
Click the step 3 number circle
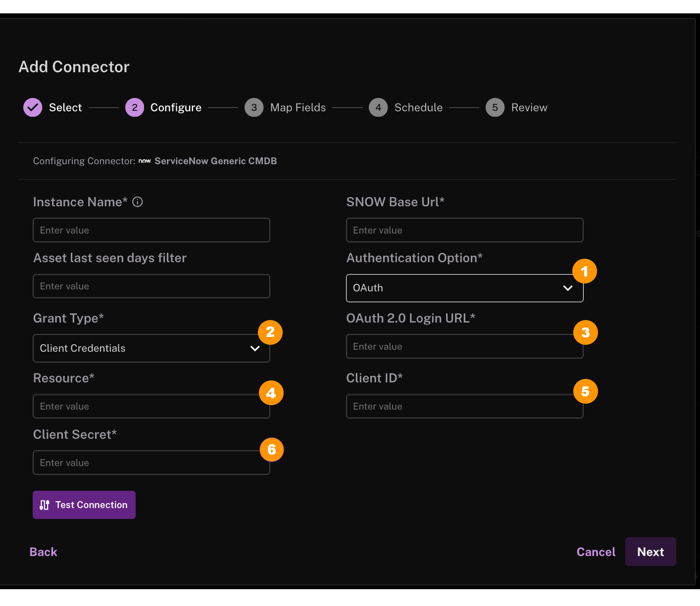254,107
